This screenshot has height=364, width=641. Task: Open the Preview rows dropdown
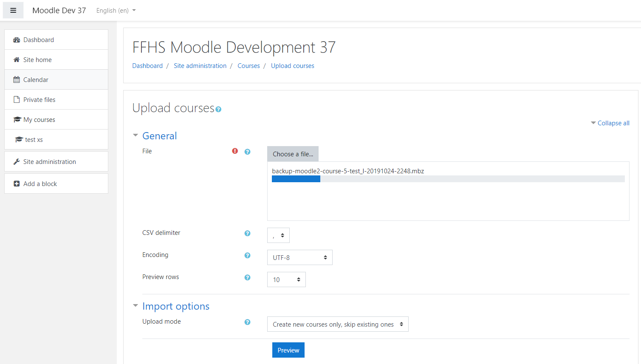(x=286, y=279)
